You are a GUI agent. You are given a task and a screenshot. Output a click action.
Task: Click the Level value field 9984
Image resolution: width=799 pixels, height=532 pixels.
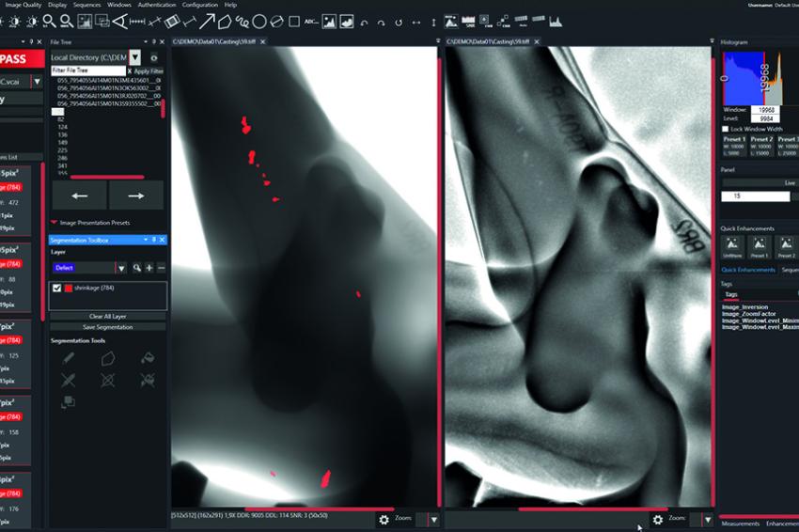(766, 118)
